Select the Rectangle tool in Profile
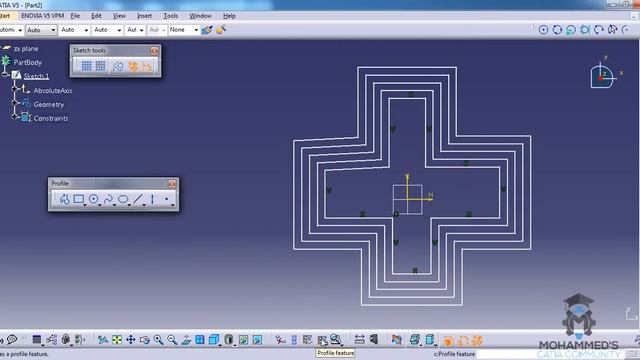The image size is (640, 360). pyautogui.click(x=78, y=199)
